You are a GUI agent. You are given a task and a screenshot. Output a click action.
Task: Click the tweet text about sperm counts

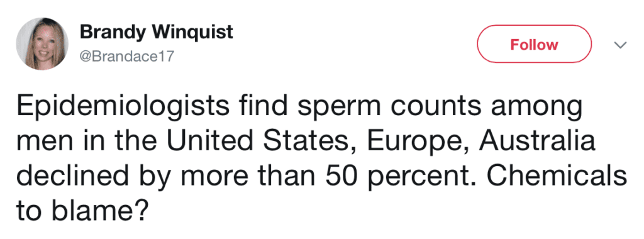click(321, 157)
